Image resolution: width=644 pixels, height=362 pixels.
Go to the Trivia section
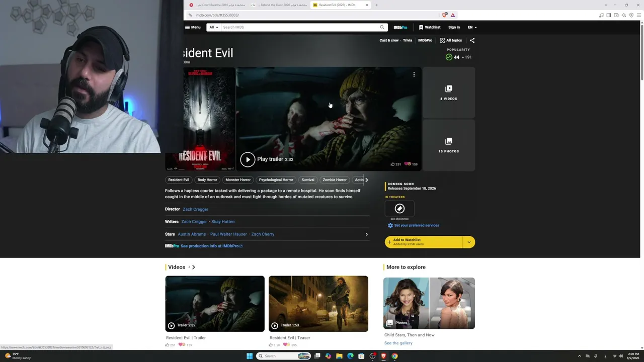tap(408, 40)
